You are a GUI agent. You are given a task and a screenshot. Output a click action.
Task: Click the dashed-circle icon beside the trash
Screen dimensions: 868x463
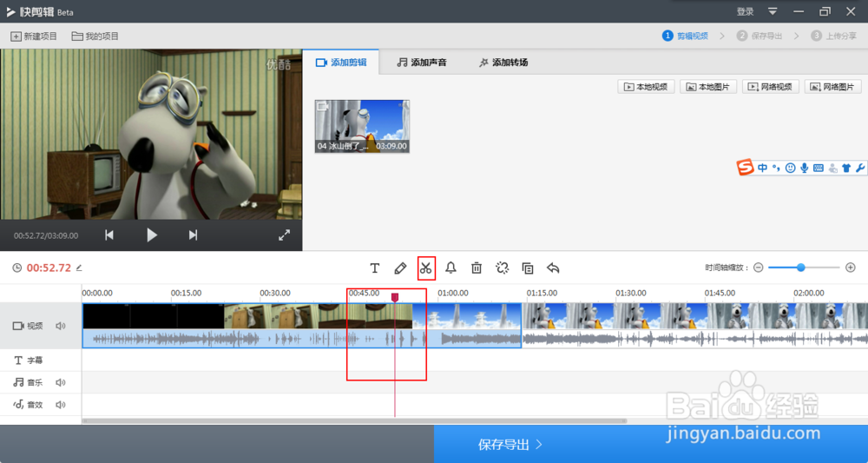point(502,268)
